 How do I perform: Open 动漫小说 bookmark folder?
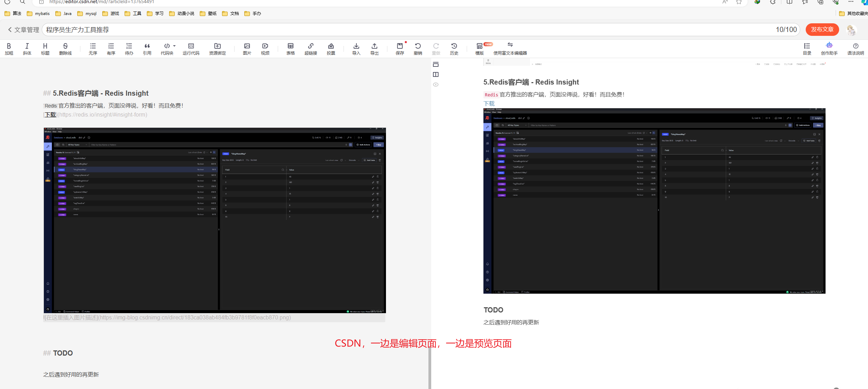pos(182,14)
